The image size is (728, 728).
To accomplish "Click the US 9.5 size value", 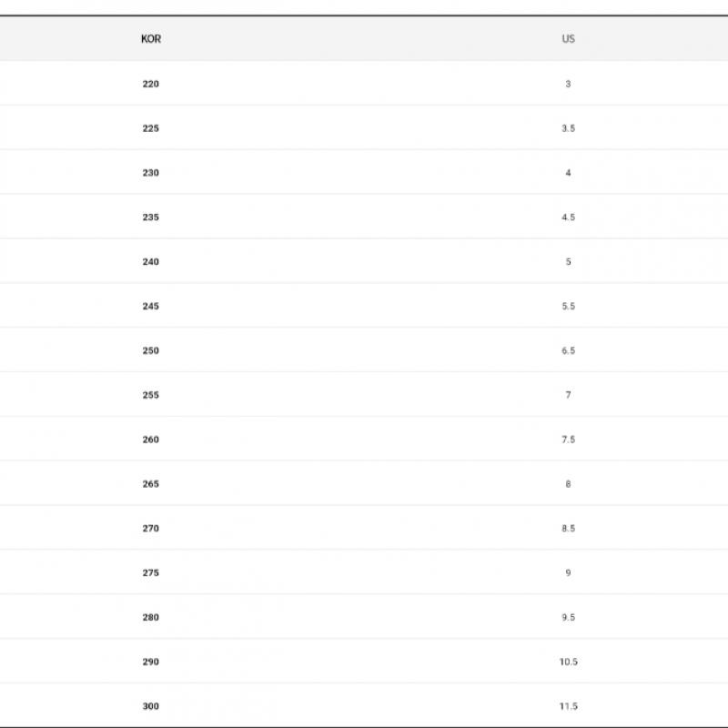I will point(568,618).
